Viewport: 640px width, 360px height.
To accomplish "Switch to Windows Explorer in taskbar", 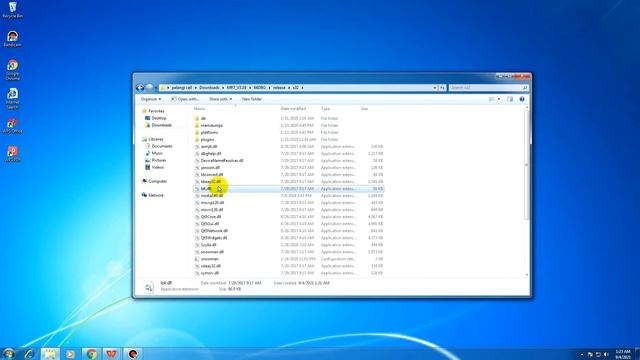I will click(50, 354).
